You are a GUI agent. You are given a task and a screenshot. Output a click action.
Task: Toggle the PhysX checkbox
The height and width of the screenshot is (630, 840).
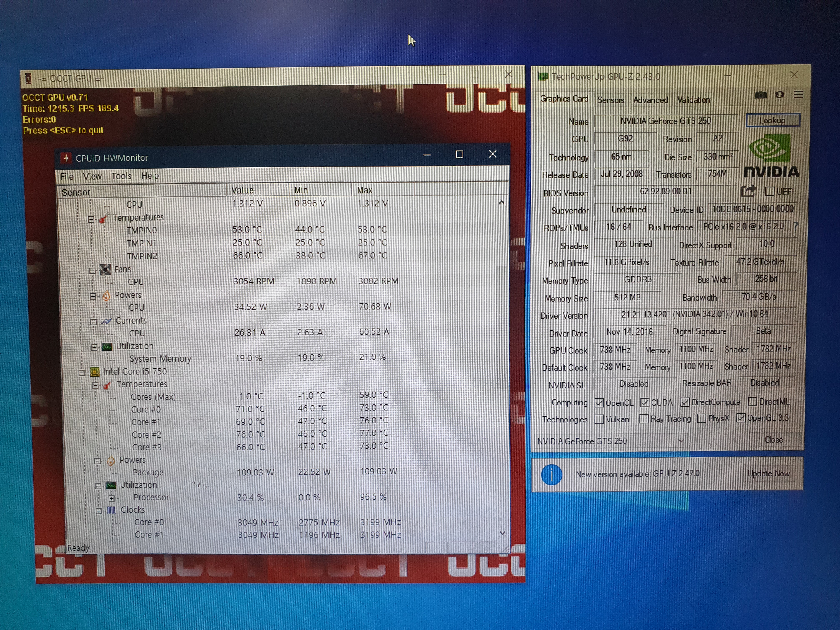click(x=702, y=418)
